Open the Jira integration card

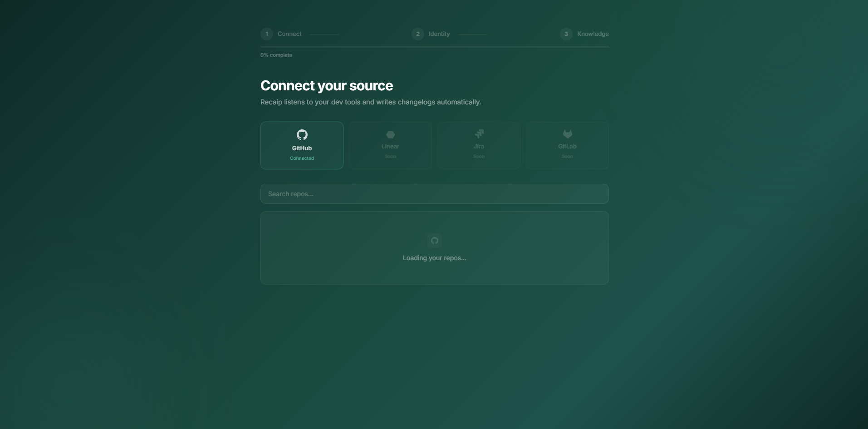(x=479, y=145)
